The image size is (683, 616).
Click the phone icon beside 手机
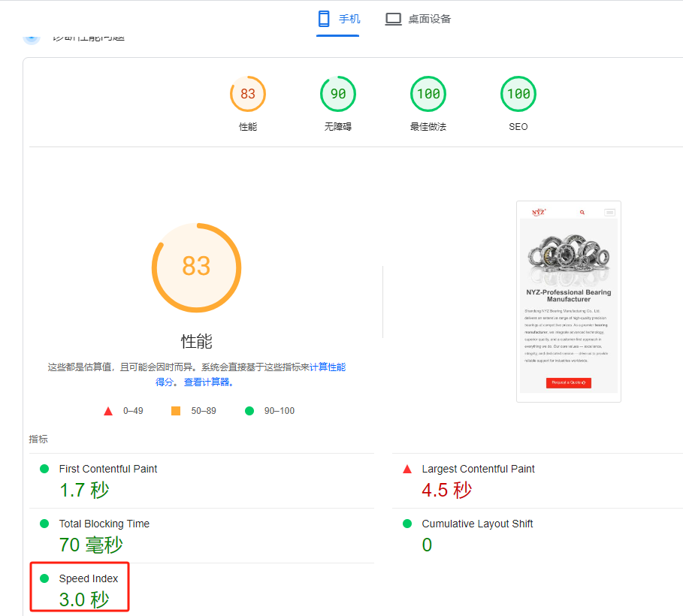(325, 19)
